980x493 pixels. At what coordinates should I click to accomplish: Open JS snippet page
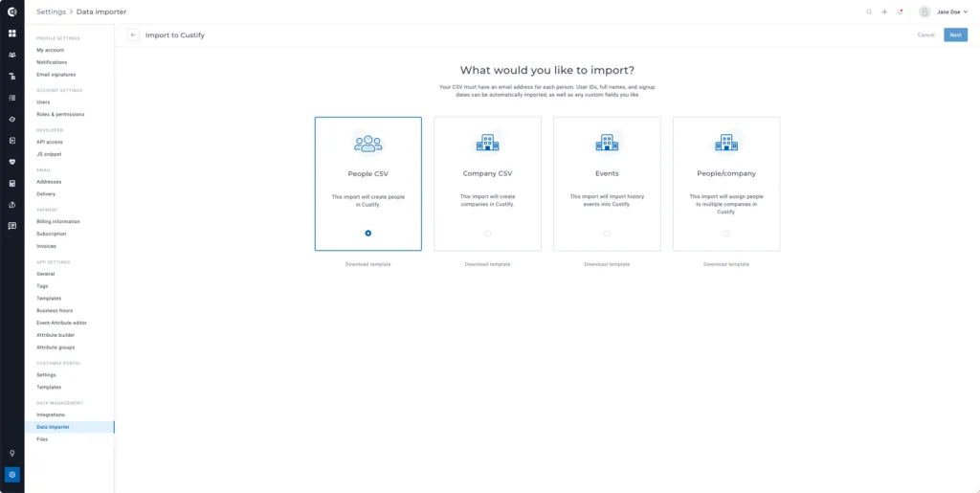(x=49, y=154)
